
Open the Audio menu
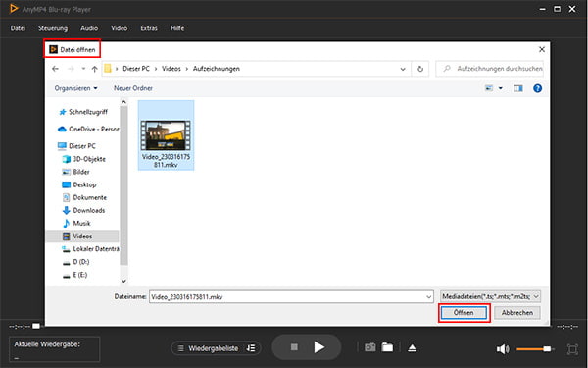(x=89, y=28)
